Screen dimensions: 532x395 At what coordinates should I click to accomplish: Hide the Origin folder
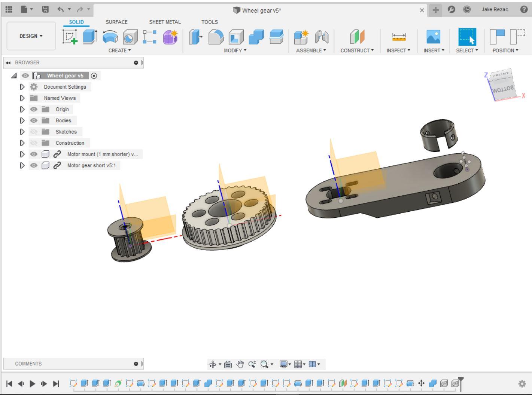[x=34, y=109]
